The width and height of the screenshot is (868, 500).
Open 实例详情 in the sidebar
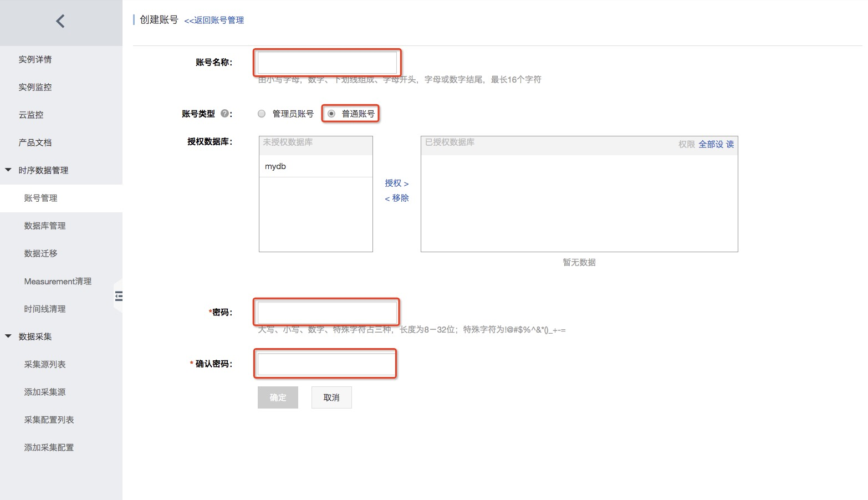coord(35,59)
